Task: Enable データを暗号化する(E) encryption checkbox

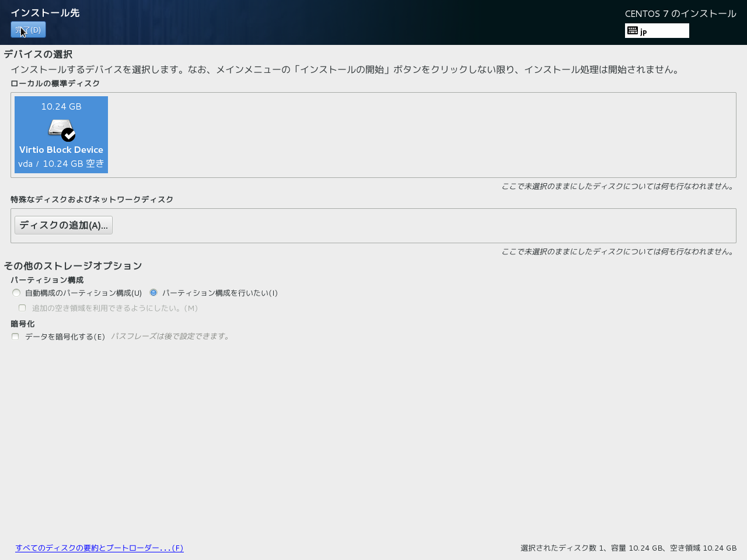Action: (15, 337)
